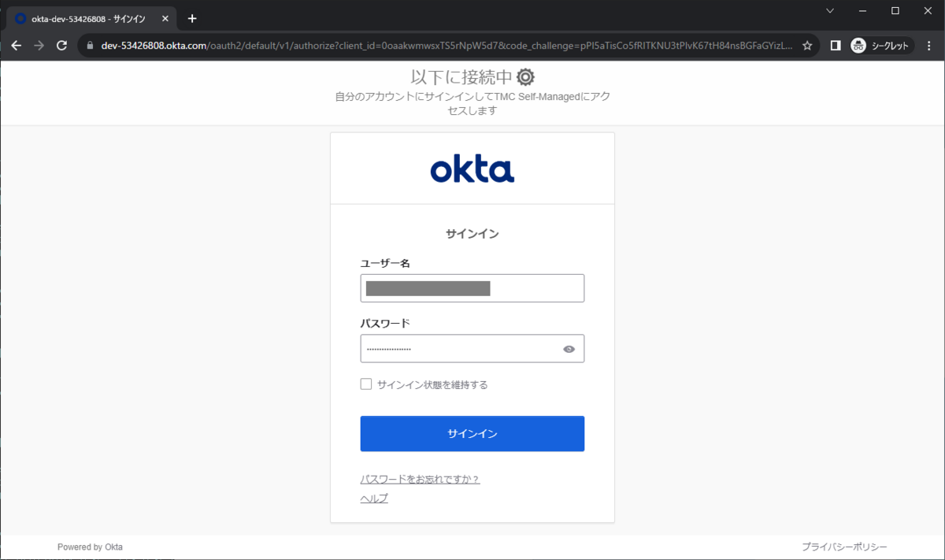Open プライバシーポリシー link in footer

pyautogui.click(x=844, y=547)
